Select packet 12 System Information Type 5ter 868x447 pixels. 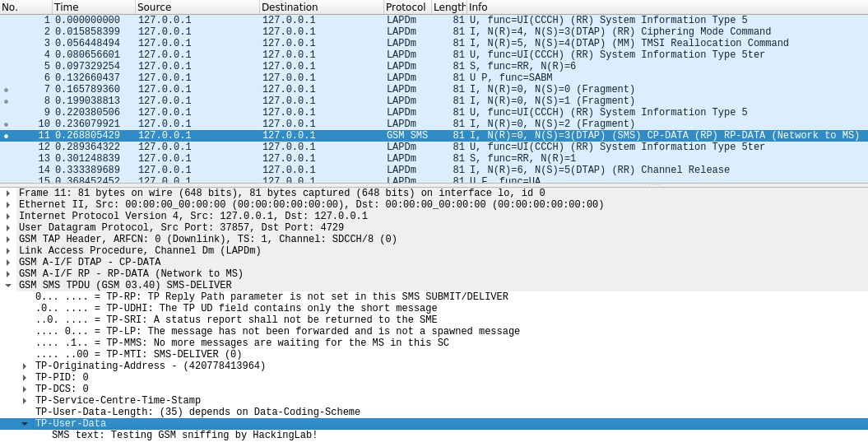click(434, 147)
